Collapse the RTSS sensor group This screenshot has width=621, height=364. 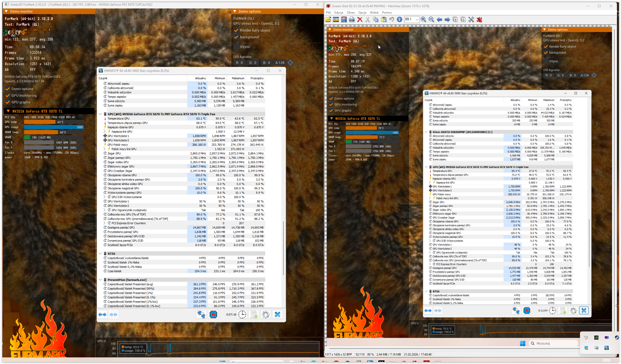(x=100, y=253)
